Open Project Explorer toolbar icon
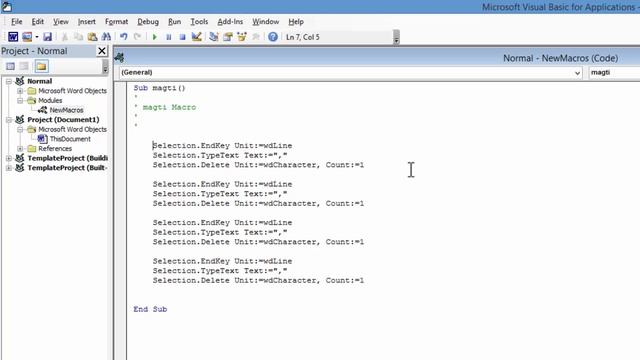The image size is (640, 360). click(213, 37)
